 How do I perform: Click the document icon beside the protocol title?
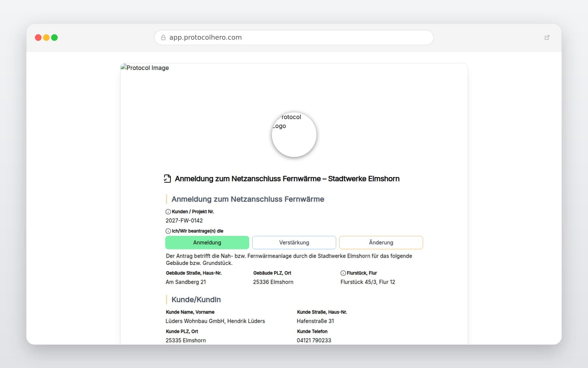coord(167,178)
